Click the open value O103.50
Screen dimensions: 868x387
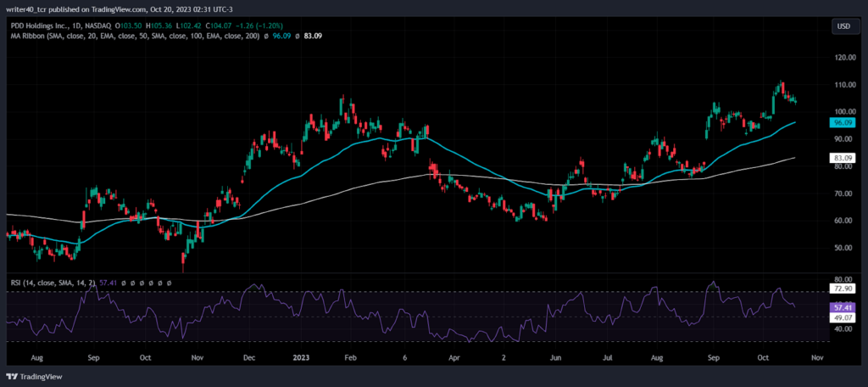(129, 25)
